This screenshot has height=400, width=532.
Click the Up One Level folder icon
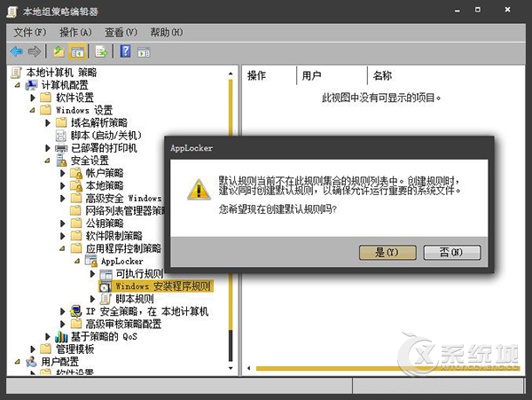click(x=58, y=51)
